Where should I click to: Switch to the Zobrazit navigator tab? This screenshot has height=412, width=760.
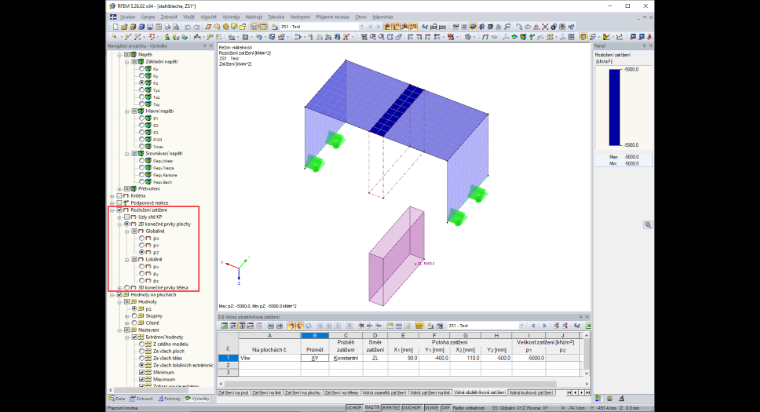[x=142, y=398]
